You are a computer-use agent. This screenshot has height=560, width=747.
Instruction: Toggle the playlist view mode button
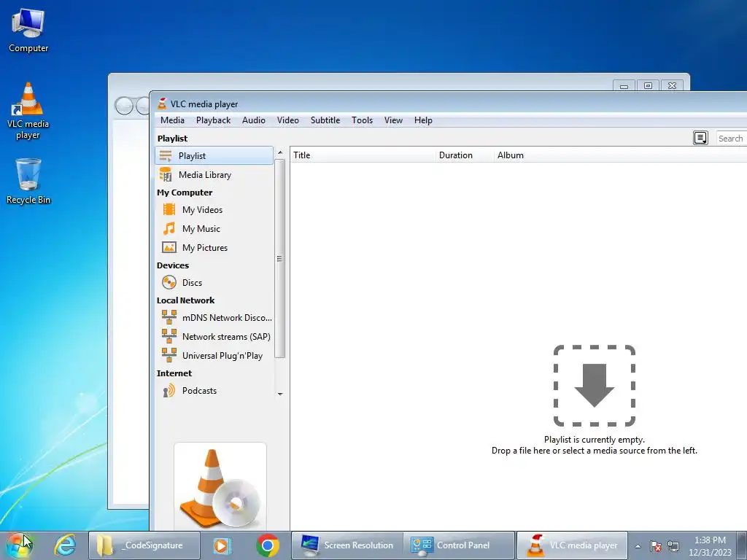(700, 138)
